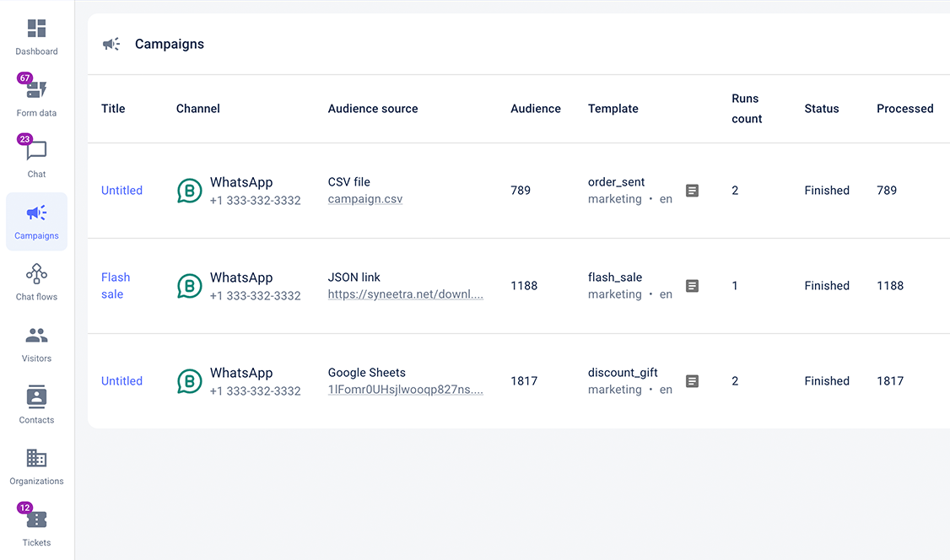This screenshot has height=560, width=950.
Task: Open the syneetra.net JSON link
Action: (405, 295)
